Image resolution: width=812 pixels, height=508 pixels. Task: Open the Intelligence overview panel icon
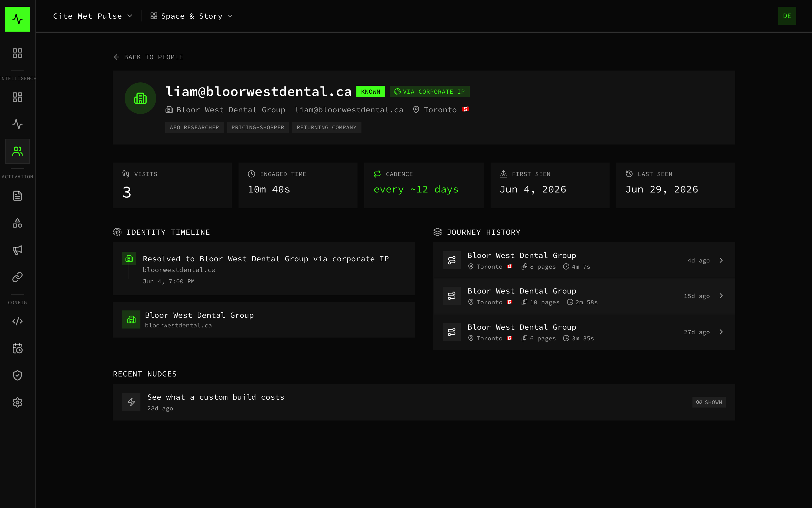(17, 97)
